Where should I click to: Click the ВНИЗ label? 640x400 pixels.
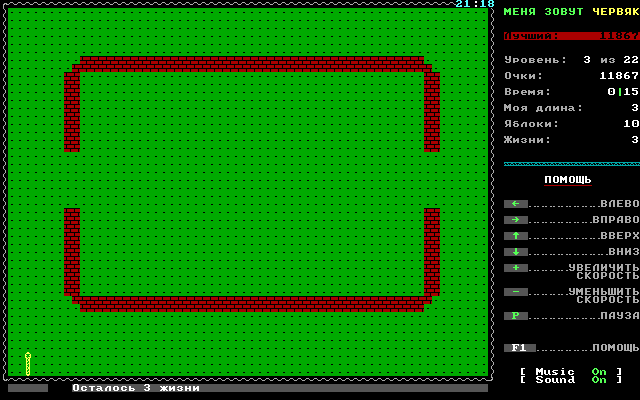pos(624,252)
